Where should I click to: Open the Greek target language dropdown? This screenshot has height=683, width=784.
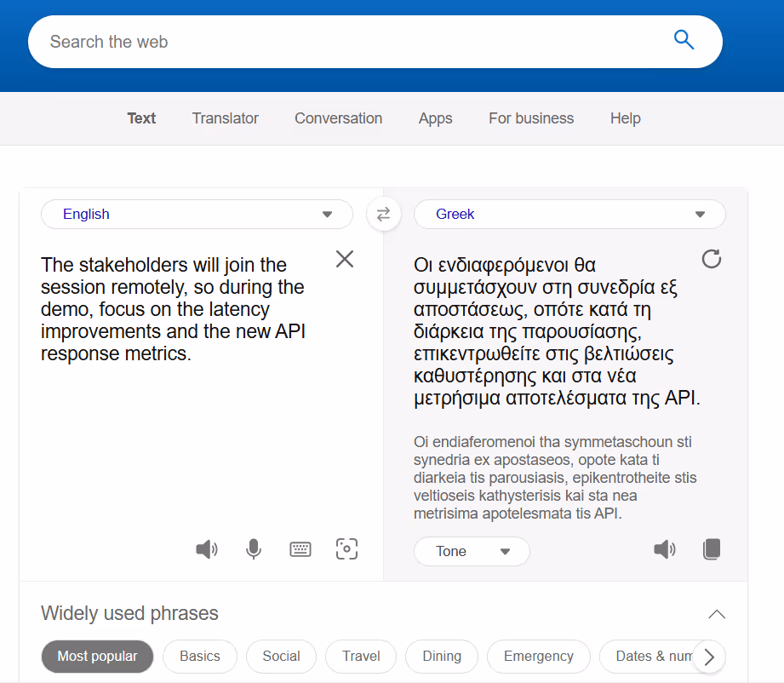coord(569,214)
